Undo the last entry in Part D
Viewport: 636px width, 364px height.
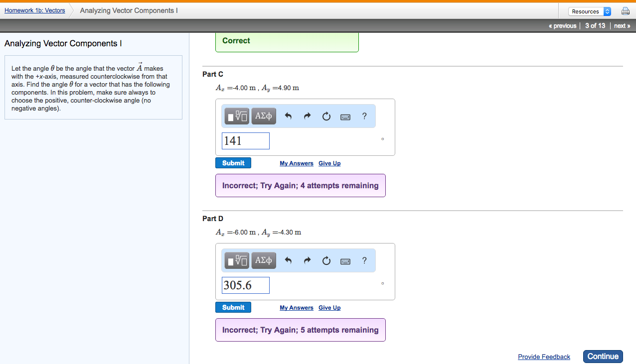[288, 260]
